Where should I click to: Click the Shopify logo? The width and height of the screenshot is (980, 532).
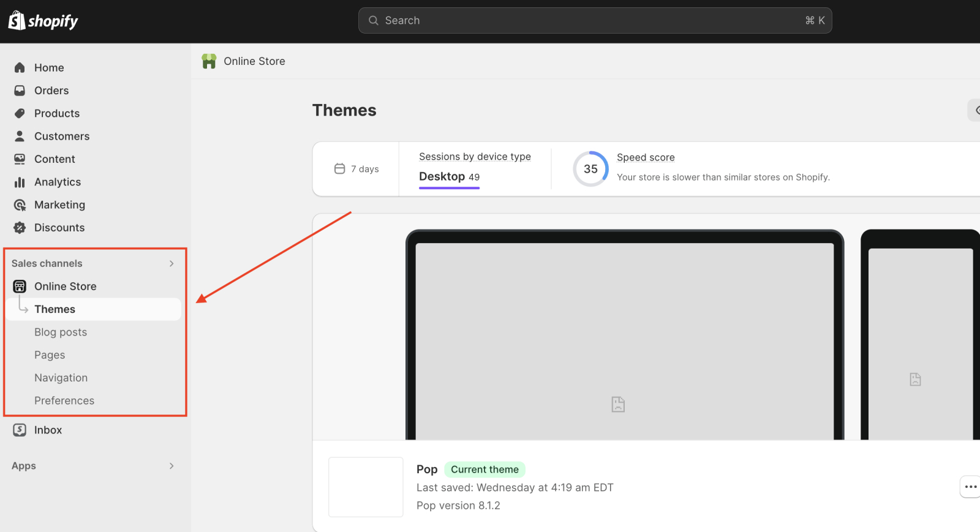(x=43, y=21)
